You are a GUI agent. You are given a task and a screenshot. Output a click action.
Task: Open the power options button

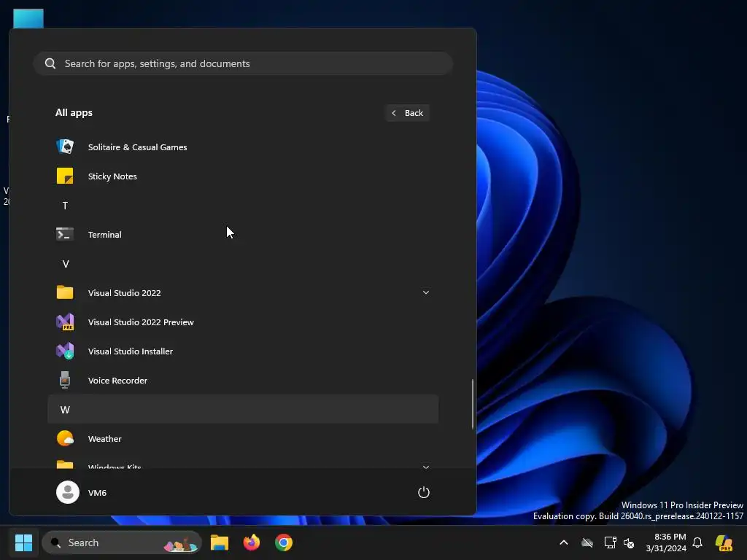[424, 492]
